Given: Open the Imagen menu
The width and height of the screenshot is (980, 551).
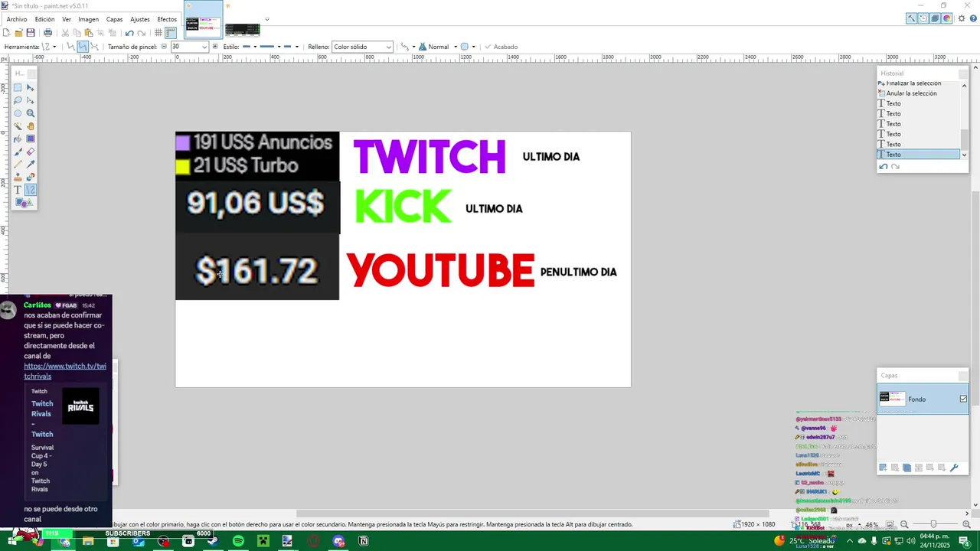Looking at the screenshot, I should click(x=88, y=19).
